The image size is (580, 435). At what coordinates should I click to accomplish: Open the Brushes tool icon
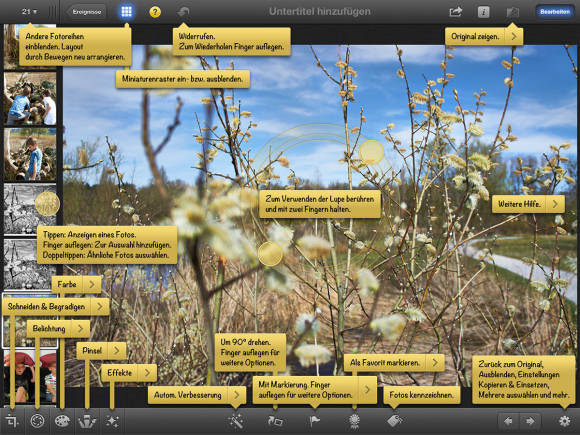pos(87,421)
